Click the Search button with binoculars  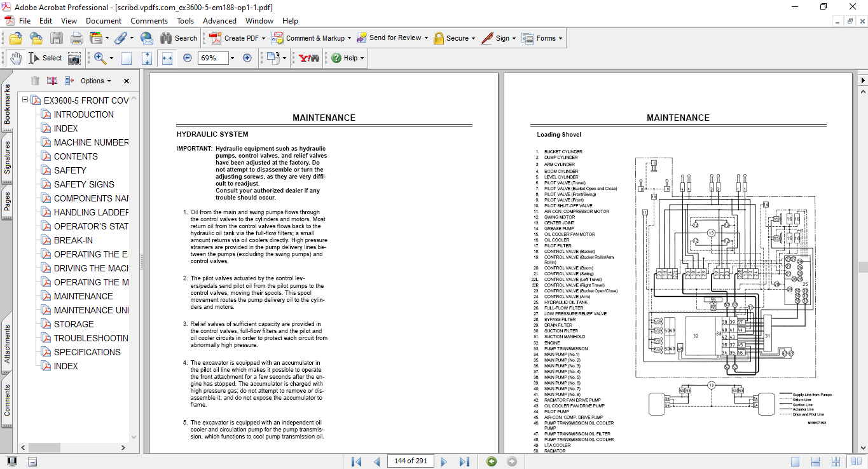coord(179,38)
